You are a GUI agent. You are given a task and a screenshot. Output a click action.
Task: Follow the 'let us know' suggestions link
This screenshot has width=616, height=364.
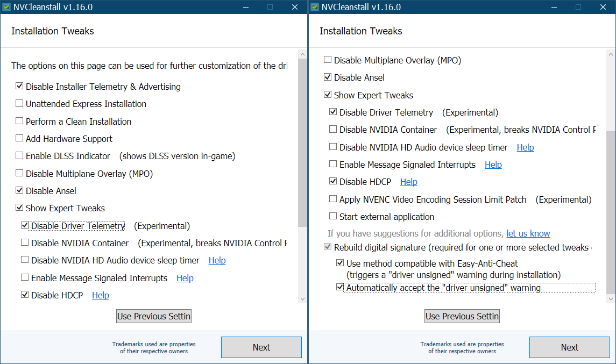pyautogui.click(x=528, y=234)
